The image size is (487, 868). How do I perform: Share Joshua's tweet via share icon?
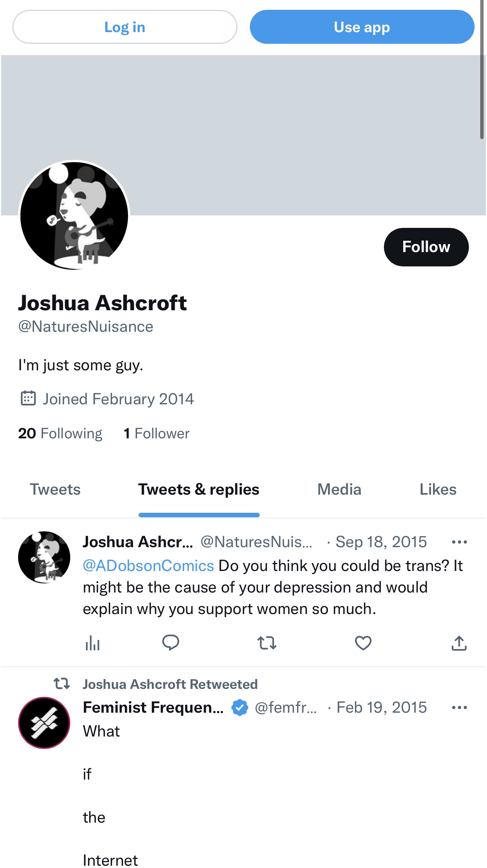tap(459, 643)
